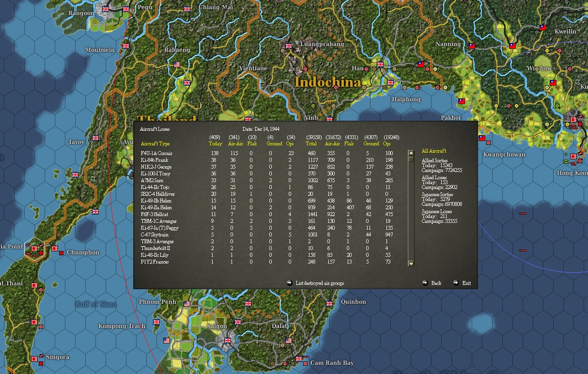
Task: Click the Vientiane label on map
Action: tap(253, 68)
